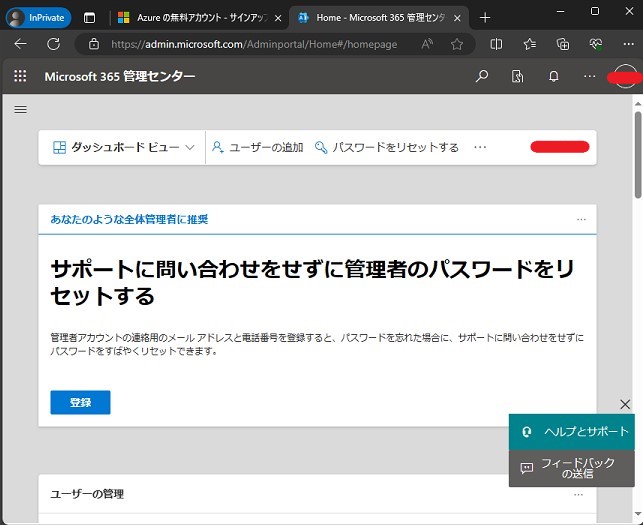
Task: Click ユーザーの追加 in command bar
Action: [258, 147]
